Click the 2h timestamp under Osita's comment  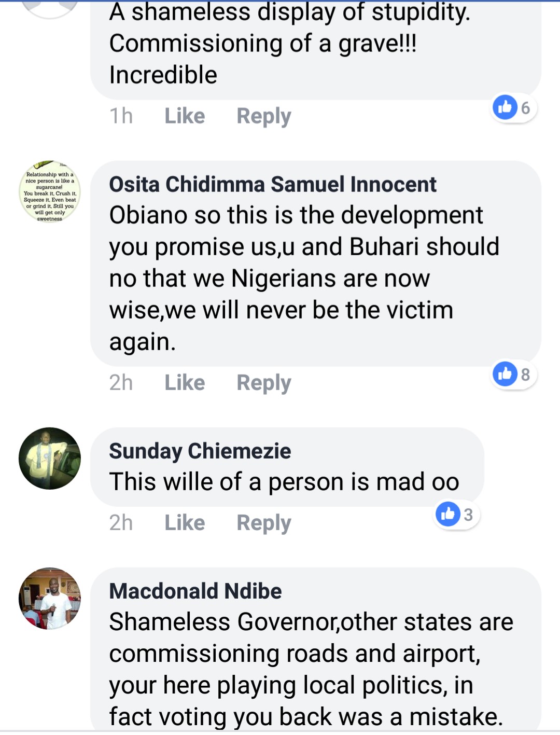point(121,383)
